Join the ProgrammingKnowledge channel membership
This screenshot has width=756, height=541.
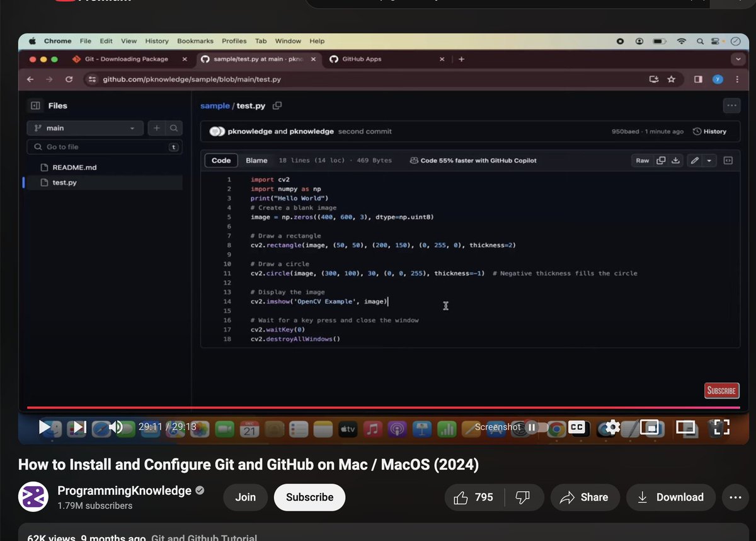point(245,497)
